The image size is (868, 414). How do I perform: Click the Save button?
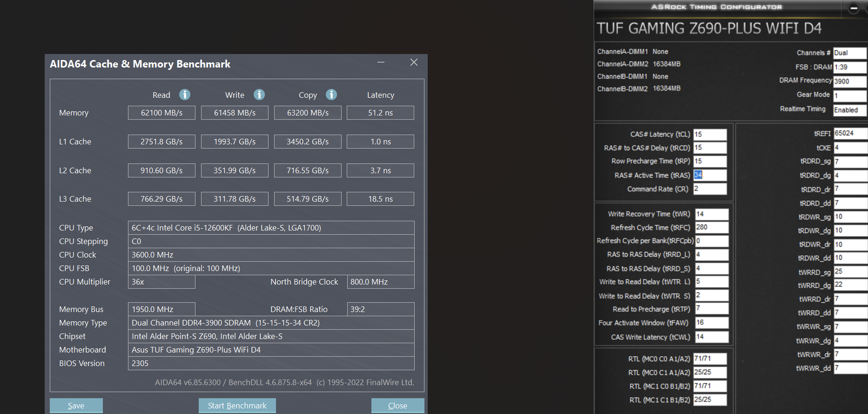point(76,406)
